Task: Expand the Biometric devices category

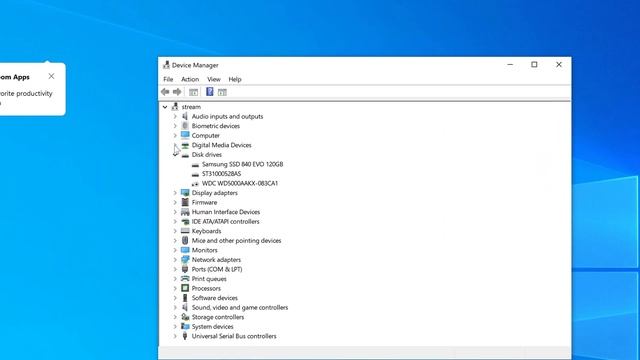Action: pyautogui.click(x=175, y=126)
